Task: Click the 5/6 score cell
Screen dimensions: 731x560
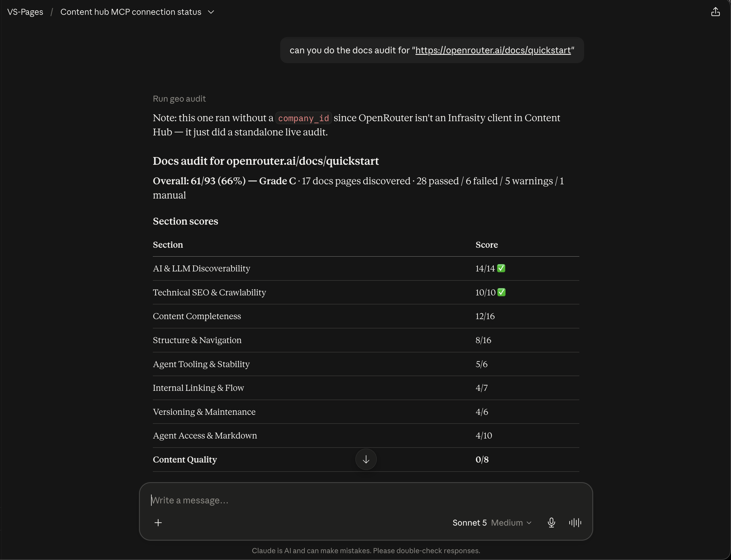Action: pyautogui.click(x=481, y=364)
